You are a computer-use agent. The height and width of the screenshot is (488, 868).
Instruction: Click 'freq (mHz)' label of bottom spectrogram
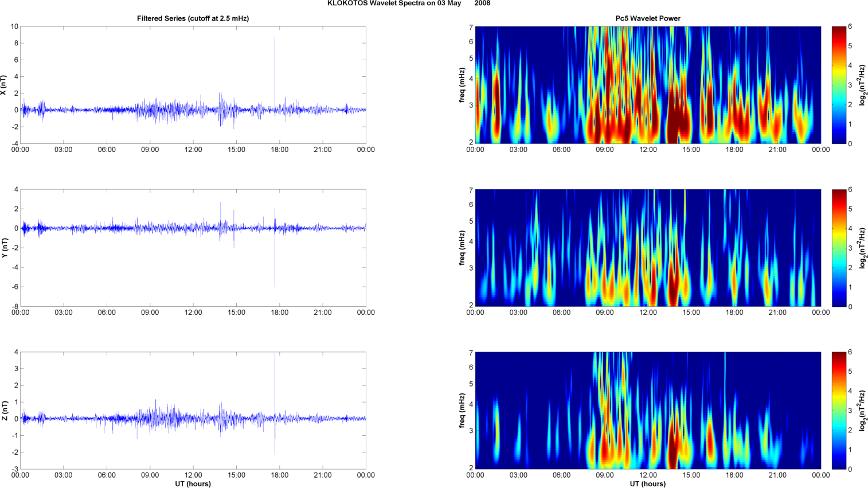coord(462,411)
